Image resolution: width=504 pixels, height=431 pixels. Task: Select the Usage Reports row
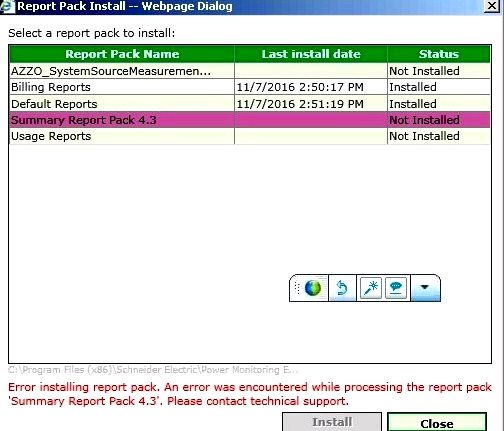250,136
